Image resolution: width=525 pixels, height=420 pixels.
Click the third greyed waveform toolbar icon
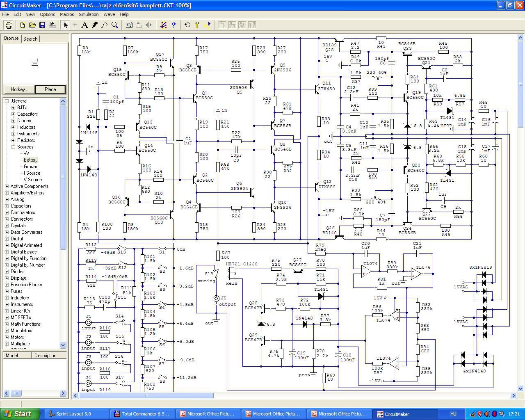[x=242, y=25]
